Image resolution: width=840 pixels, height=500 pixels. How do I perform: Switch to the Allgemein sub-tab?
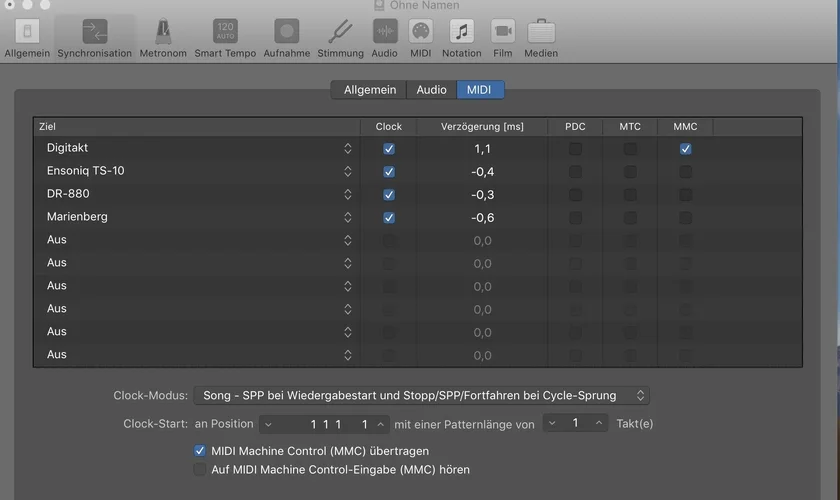coord(369,90)
